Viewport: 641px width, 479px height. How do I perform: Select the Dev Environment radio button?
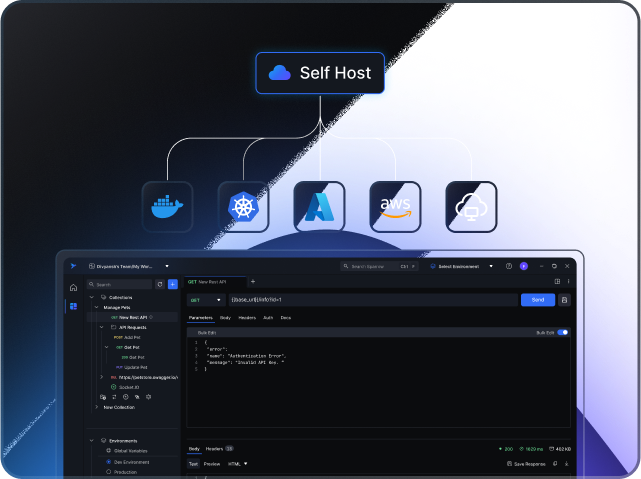(109, 462)
